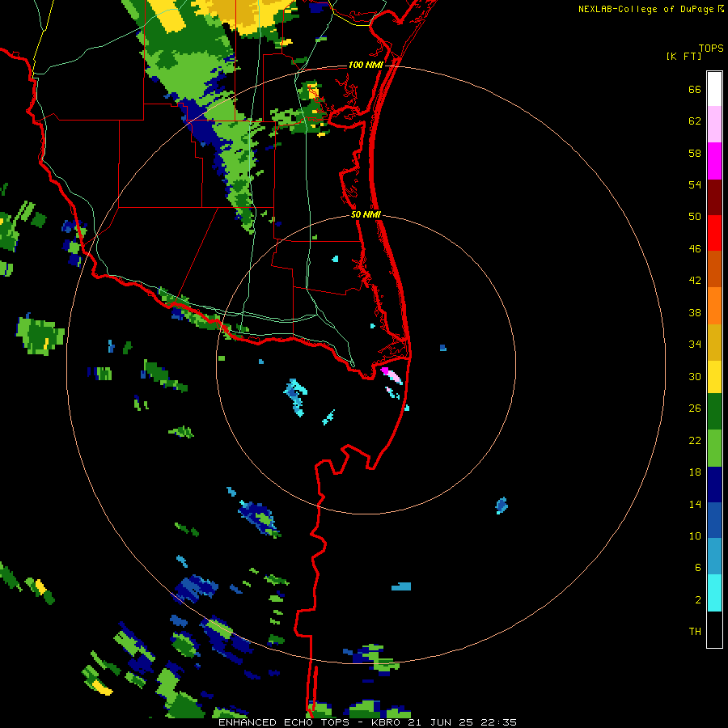Click the legend value "10"
Viewport: 728px width, 728px height.
695,536
